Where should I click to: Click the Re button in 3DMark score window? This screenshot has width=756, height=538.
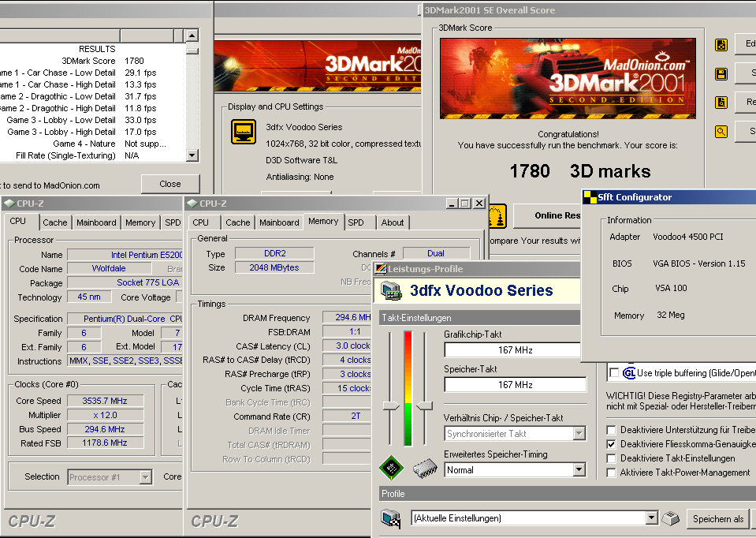point(745,103)
